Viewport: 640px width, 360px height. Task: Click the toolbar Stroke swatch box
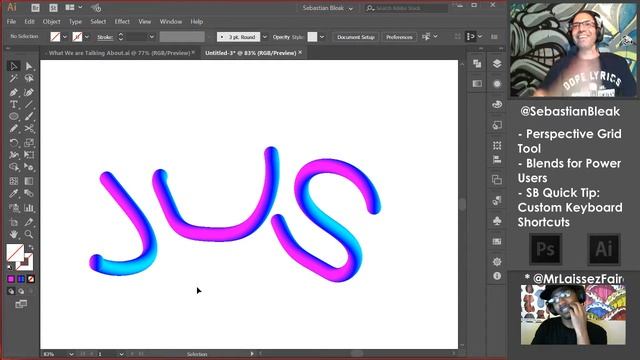click(x=25, y=262)
